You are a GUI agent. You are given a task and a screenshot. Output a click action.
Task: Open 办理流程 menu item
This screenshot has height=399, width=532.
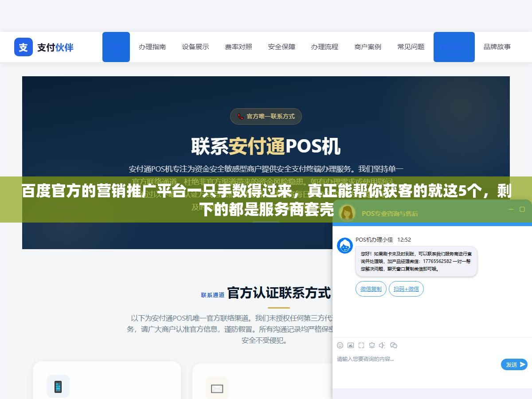[325, 47]
